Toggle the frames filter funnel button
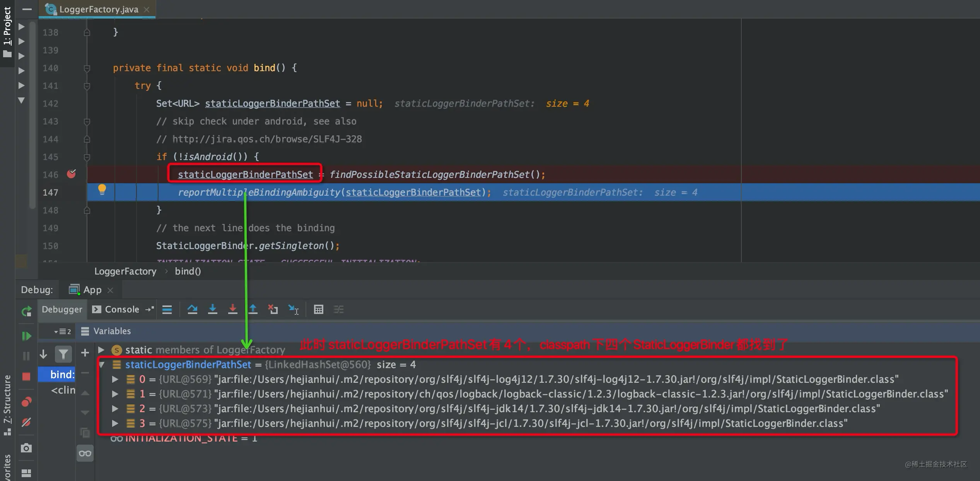 click(63, 354)
